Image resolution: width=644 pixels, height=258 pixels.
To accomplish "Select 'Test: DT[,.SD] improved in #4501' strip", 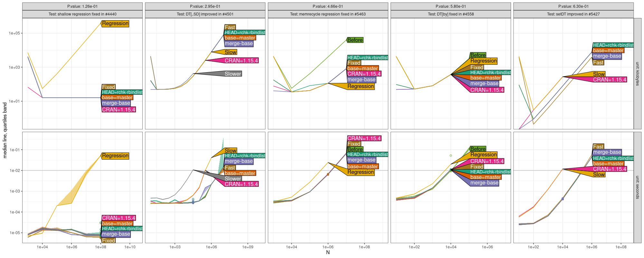I will point(205,14).
